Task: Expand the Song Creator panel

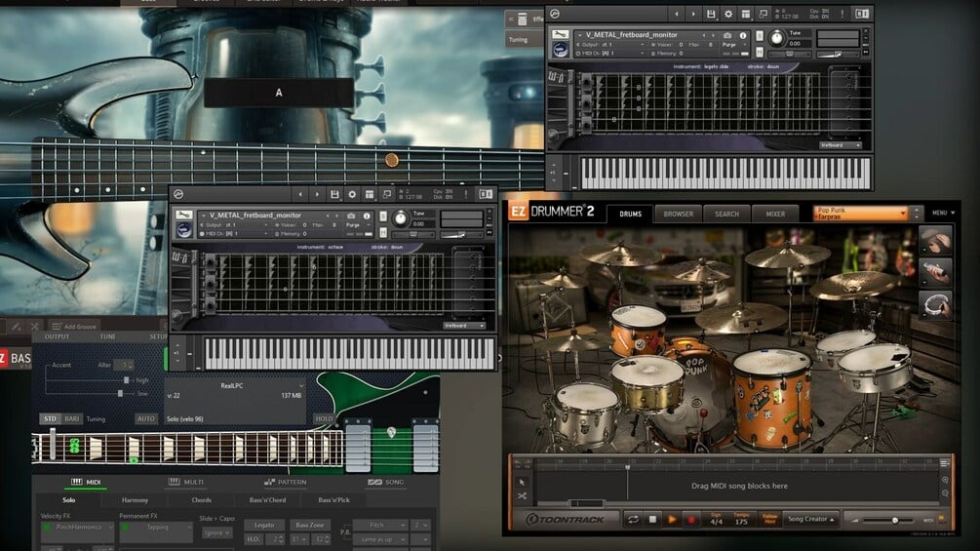Action: coord(811,519)
